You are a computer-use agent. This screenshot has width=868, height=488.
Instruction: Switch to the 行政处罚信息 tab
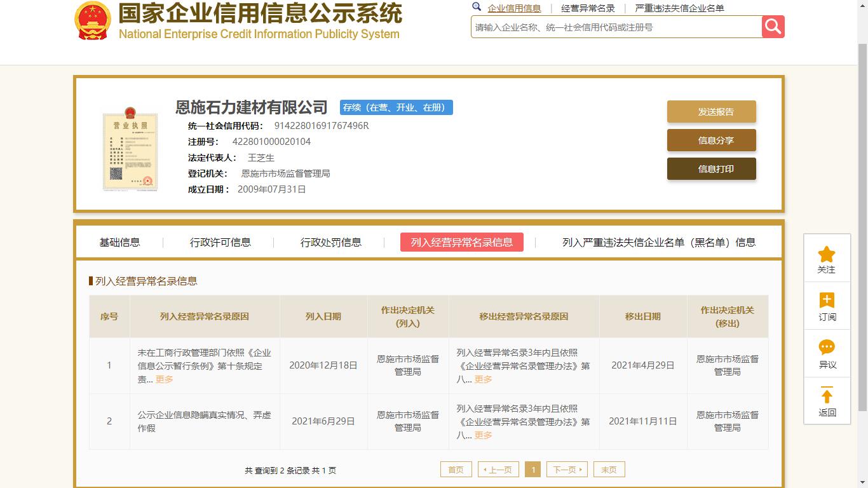click(330, 242)
